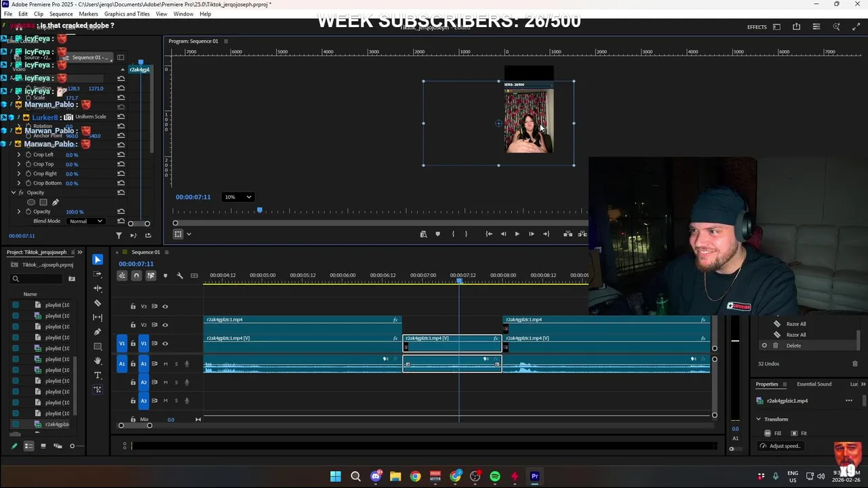
Task: Toggle V2 track output eye
Action: click(x=165, y=325)
